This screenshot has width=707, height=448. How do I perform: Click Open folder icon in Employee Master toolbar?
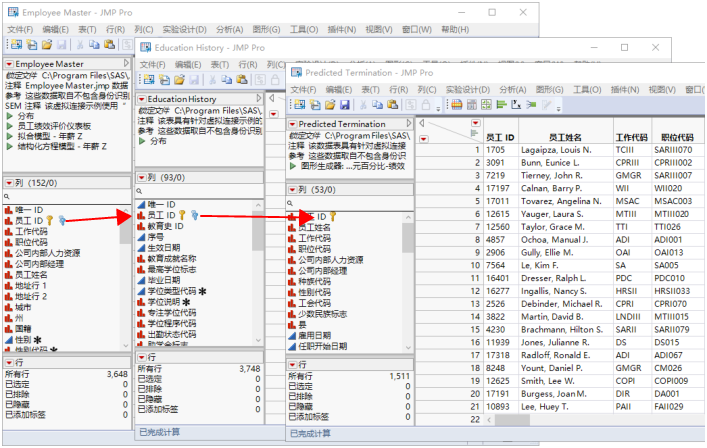[x=47, y=45]
